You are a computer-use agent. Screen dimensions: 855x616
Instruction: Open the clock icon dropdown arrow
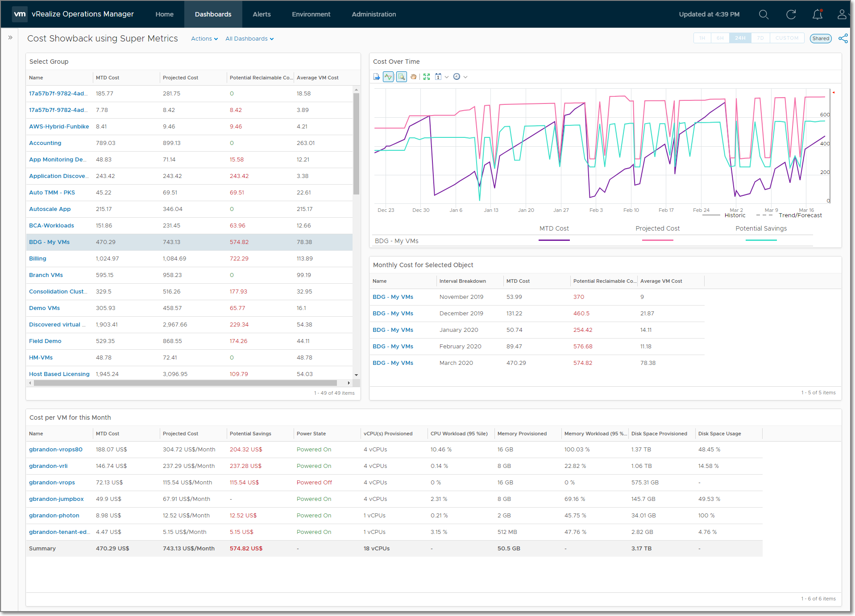[465, 77]
